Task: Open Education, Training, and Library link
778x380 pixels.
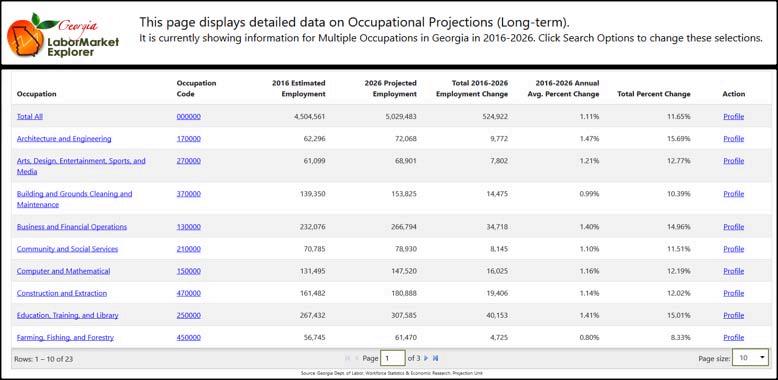Action: point(67,315)
